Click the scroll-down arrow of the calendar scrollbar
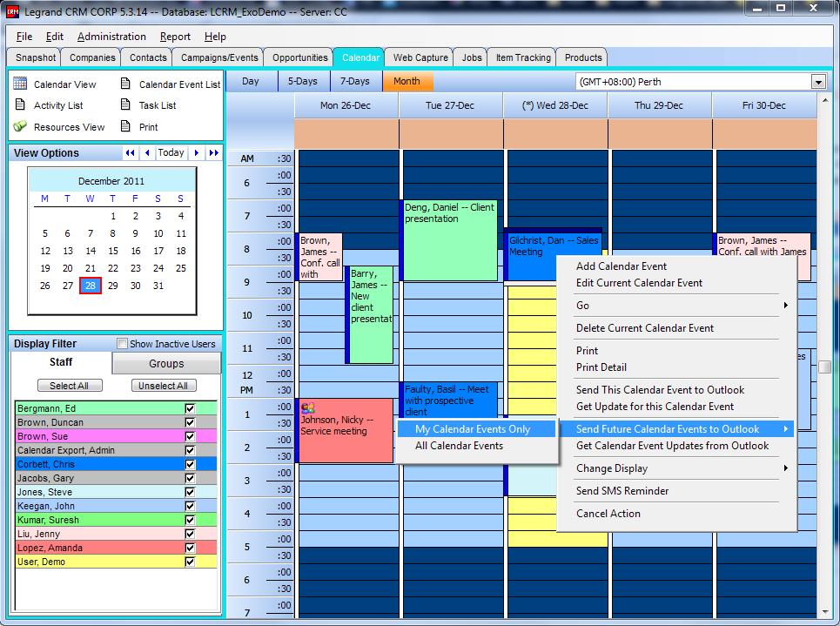 (824, 612)
